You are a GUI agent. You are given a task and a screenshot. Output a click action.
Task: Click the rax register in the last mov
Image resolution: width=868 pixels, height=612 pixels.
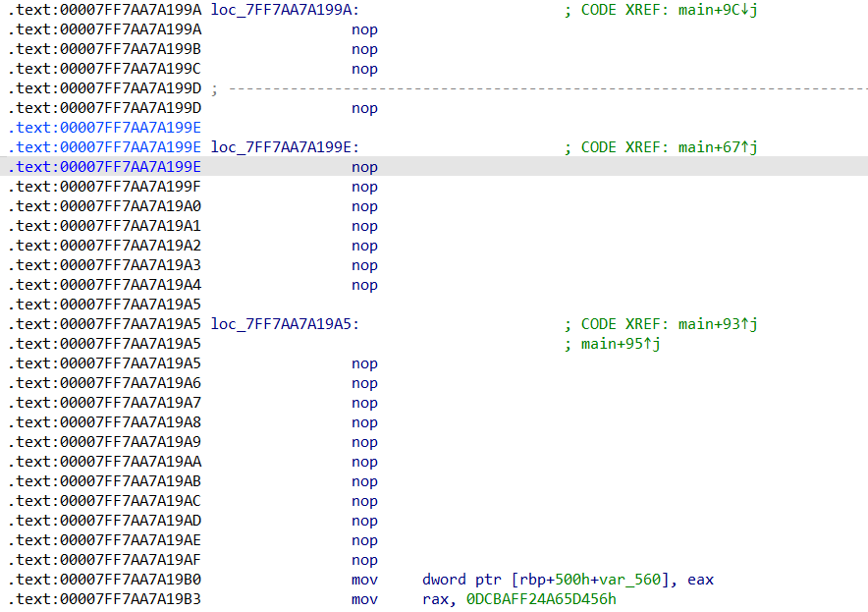coord(434,599)
